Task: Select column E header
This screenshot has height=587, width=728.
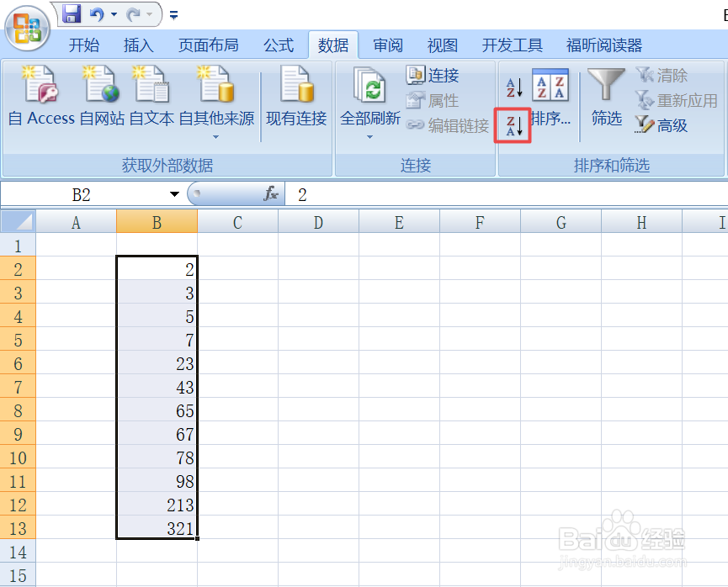Action: [x=399, y=222]
